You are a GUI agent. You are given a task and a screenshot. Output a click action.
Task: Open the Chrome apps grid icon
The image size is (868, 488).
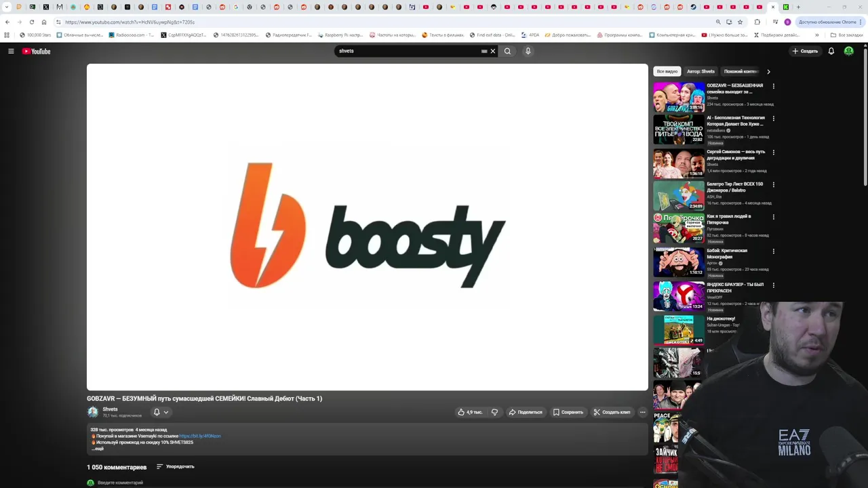click(x=7, y=35)
